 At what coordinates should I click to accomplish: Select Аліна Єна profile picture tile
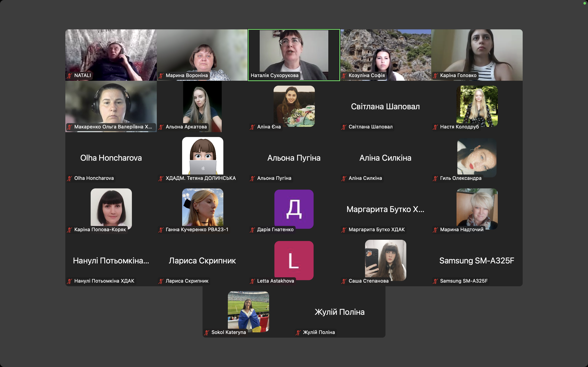[294, 106]
